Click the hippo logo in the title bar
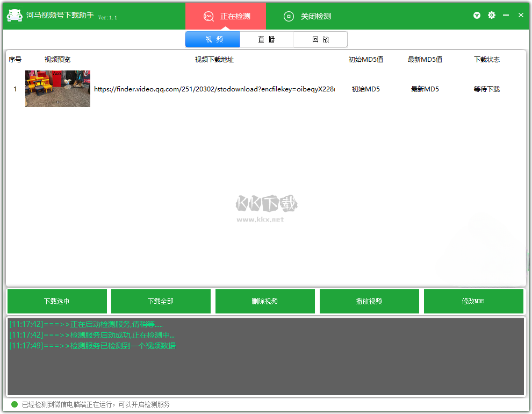 coord(15,15)
